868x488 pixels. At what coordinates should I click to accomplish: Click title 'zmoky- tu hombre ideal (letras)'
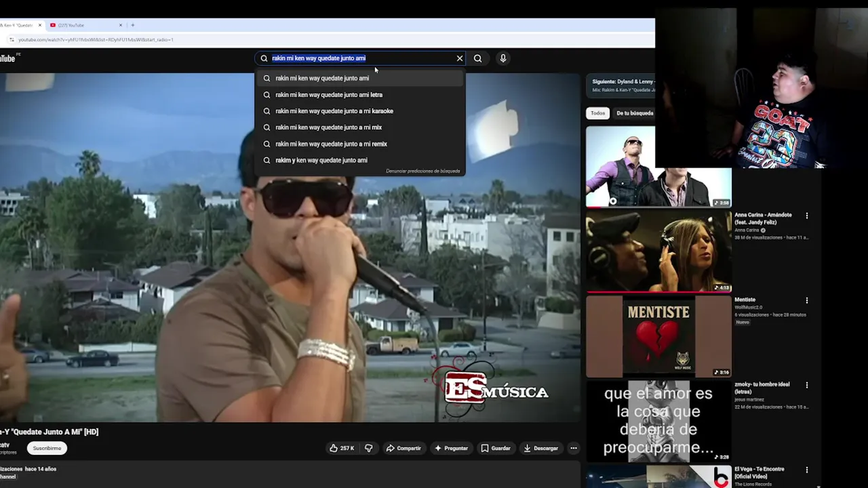pyautogui.click(x=762, y=388)
